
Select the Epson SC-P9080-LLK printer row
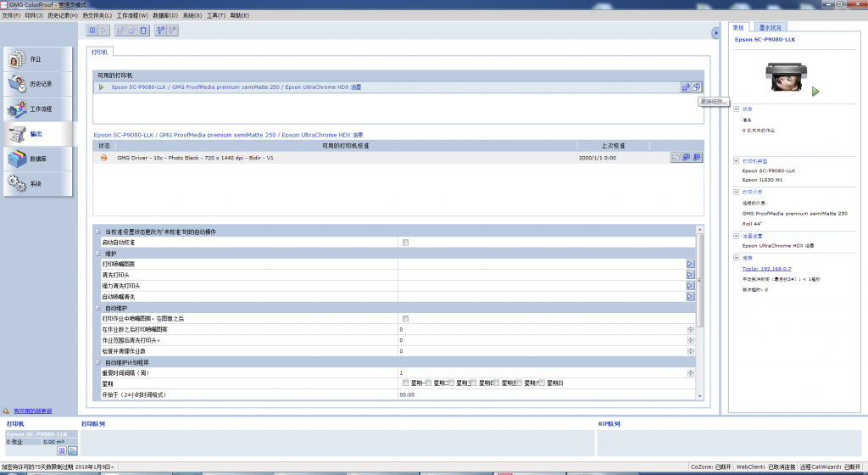click(x=398, y=87)
